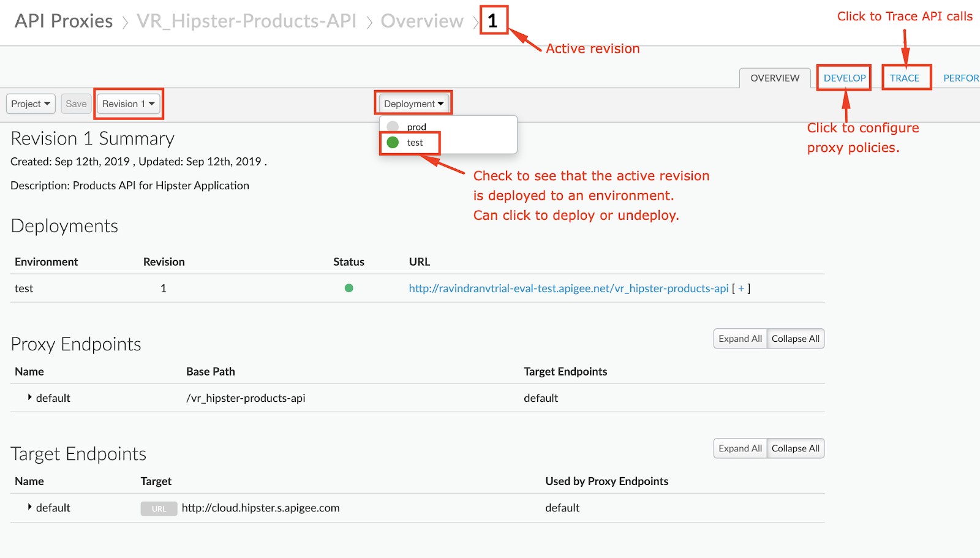Open the ravindranvtrial-eval-test.apigee.net deployment URL

(x=569, y=288)
